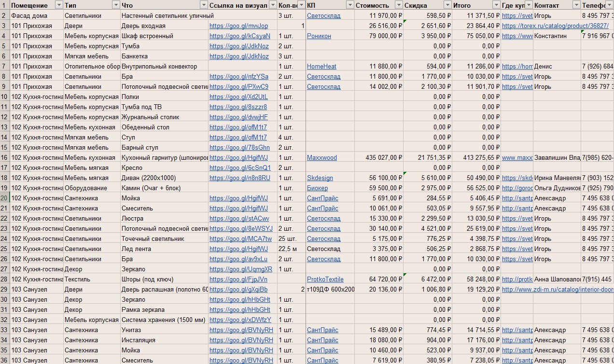
Task: Open the Скидка column filter dropdown
Action: [447, 5]
